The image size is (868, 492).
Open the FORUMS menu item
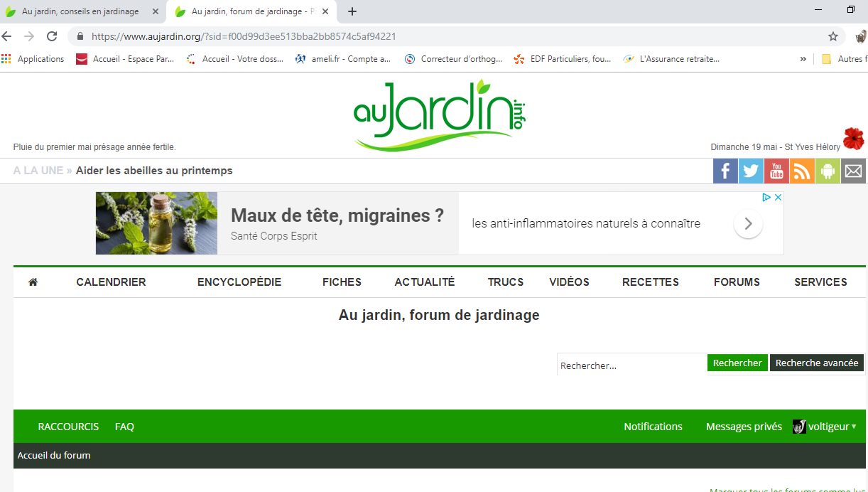point(737,282)
